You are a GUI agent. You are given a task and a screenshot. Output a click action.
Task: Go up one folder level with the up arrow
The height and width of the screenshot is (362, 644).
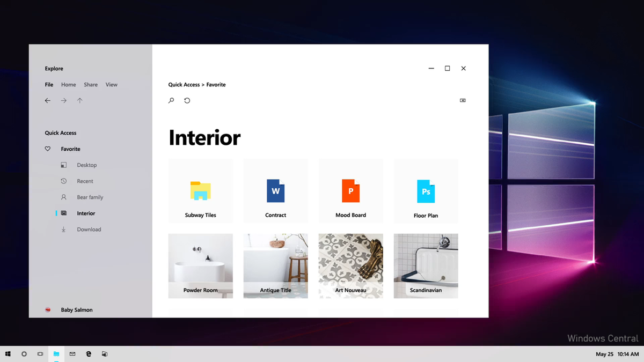tap(79, 100)
